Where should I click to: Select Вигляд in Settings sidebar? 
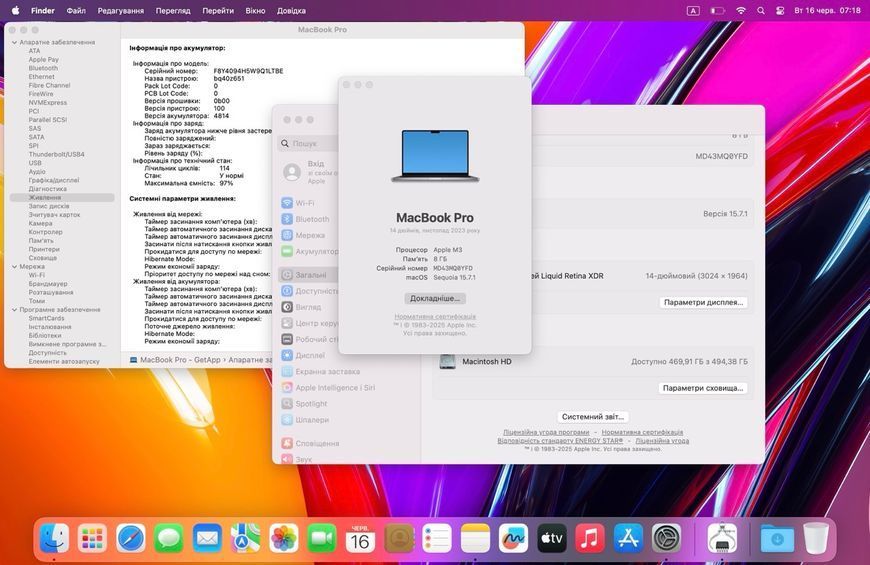click(x=308, y=307)
